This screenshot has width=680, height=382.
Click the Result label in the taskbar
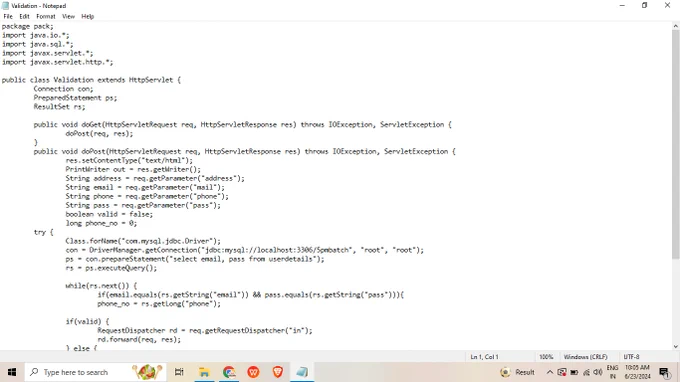coord(525,372)
